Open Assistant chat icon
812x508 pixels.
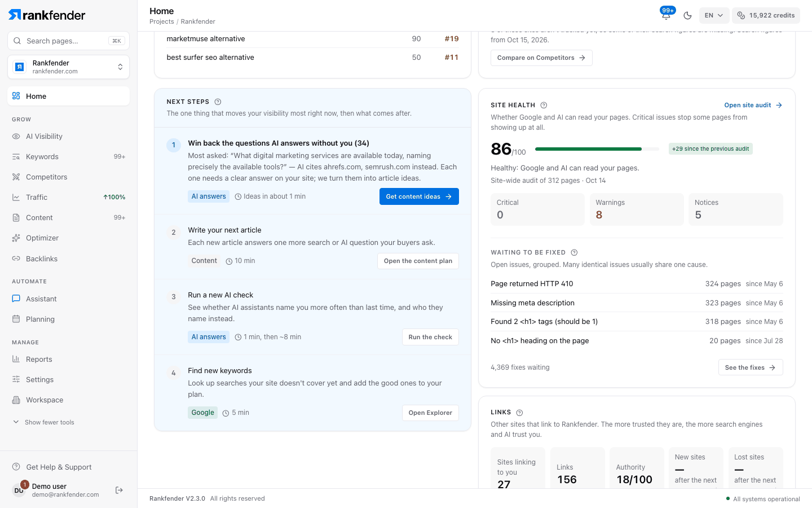[16, 299]
